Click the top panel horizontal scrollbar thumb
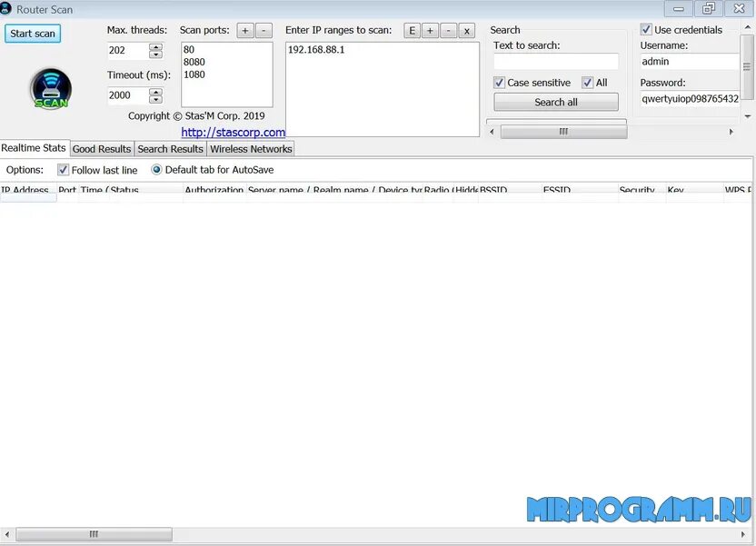Image resolution: width=756 pixels, height=546 pixels. tap(563, 132)
